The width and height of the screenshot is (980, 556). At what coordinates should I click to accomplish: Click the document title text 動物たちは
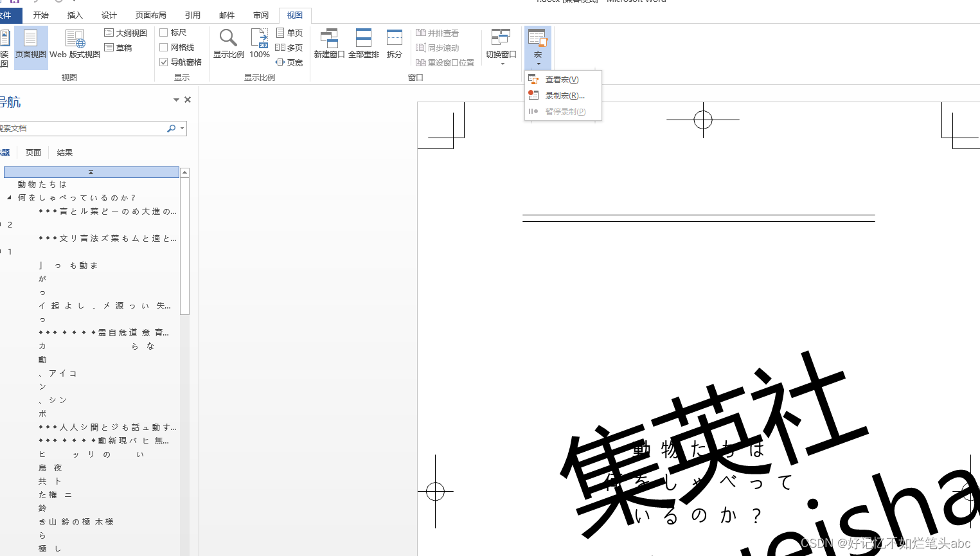click(699, 449)
